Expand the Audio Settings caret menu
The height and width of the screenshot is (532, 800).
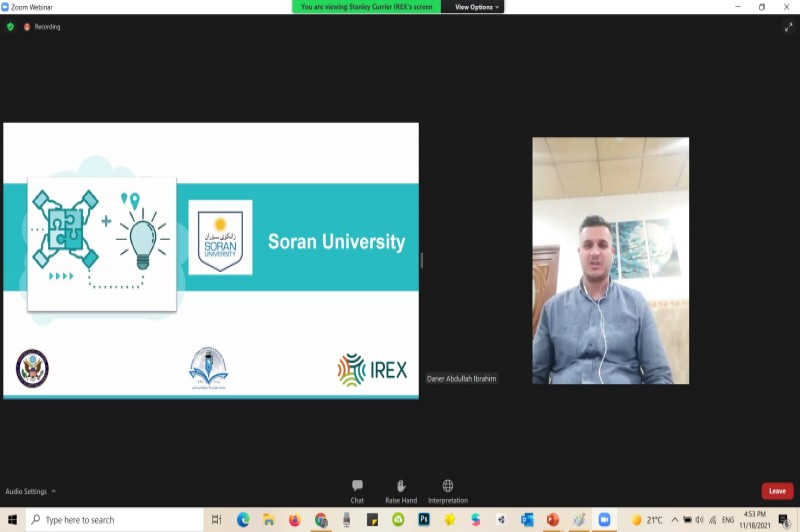click(54, 491)
